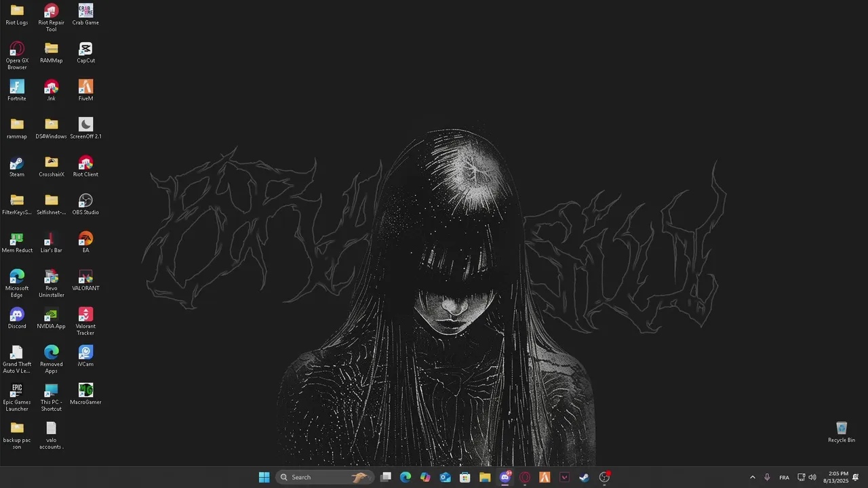868x488 pixels.
Task: Launch Liar's Bar desktop shortcut
Action: click(x=52, y=243)
